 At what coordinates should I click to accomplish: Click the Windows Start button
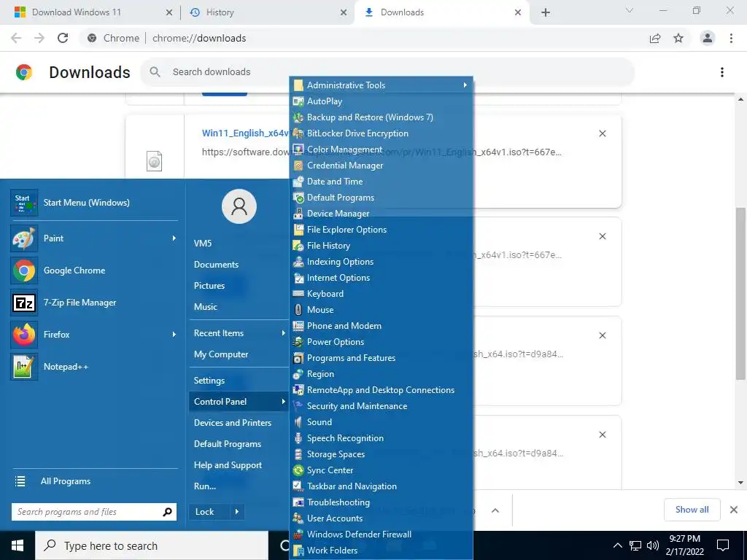18,545
